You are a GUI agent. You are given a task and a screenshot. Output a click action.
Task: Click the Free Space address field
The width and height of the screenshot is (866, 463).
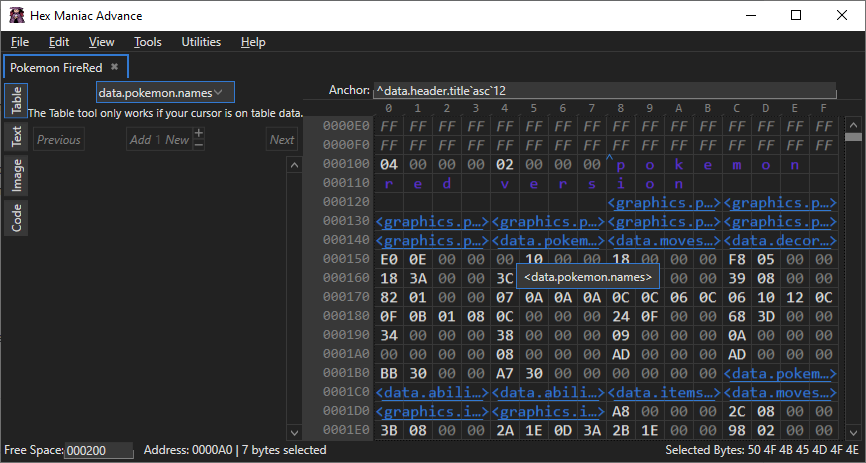tap(99, 450)
